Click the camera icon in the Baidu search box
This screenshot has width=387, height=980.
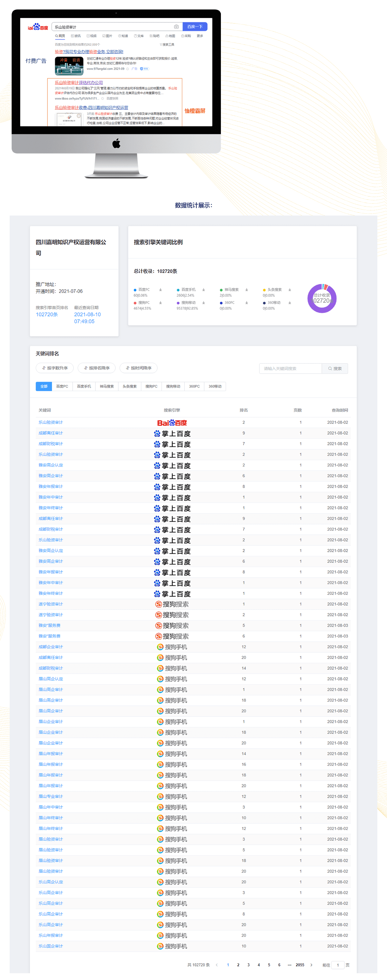coord(176,27)
